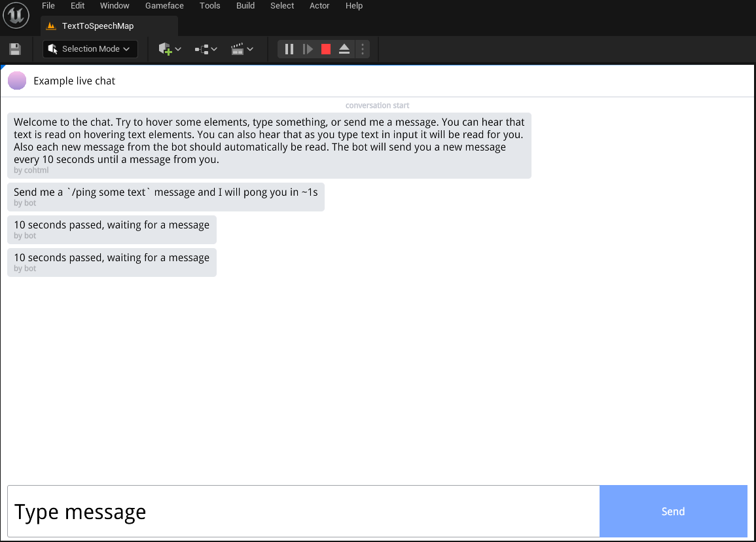Click the first '10 seconds passed' message
The image size is (756, 542).
coord(112,230)
